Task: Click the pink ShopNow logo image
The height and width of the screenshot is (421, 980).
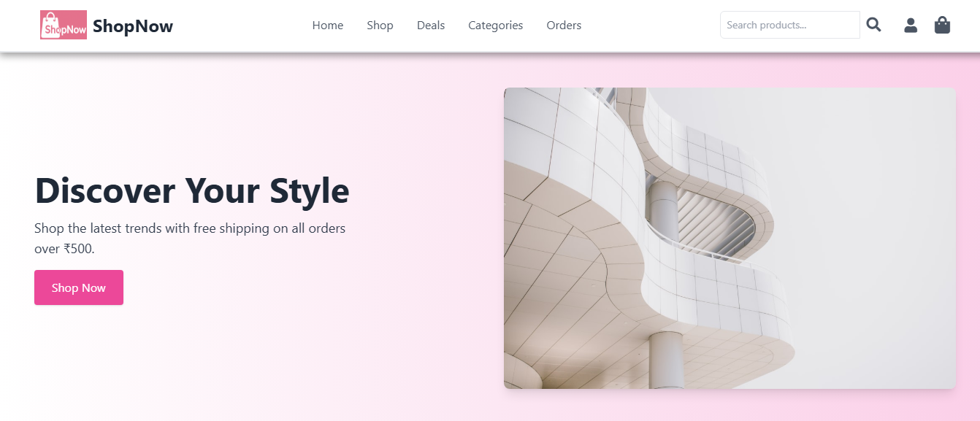Action: [x=64, y=26]
